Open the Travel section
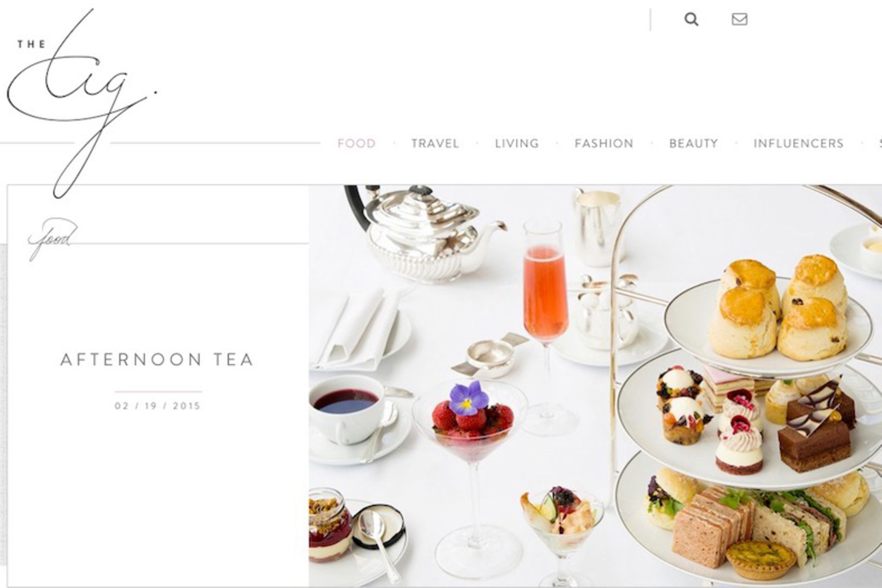The width and height of the screenshot is (882, 588). 435,143
